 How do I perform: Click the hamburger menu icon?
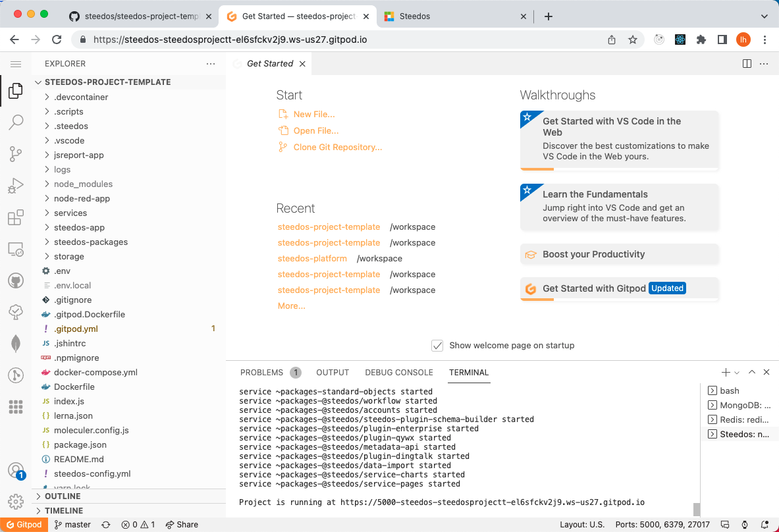tap(15, 64)
